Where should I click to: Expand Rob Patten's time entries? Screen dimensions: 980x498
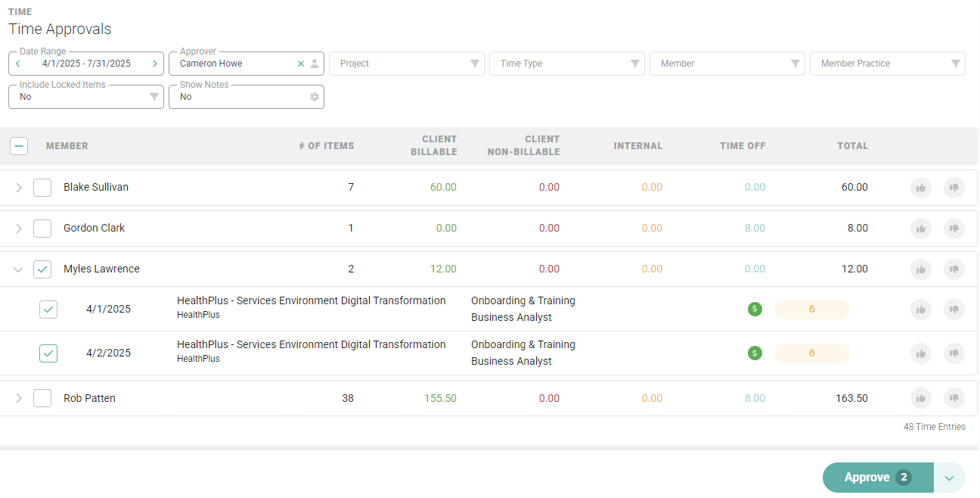[19, 398]
